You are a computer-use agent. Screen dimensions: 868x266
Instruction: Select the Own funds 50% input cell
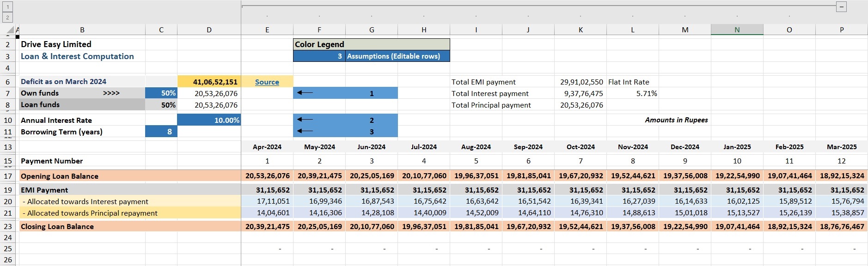pos(161,93)
